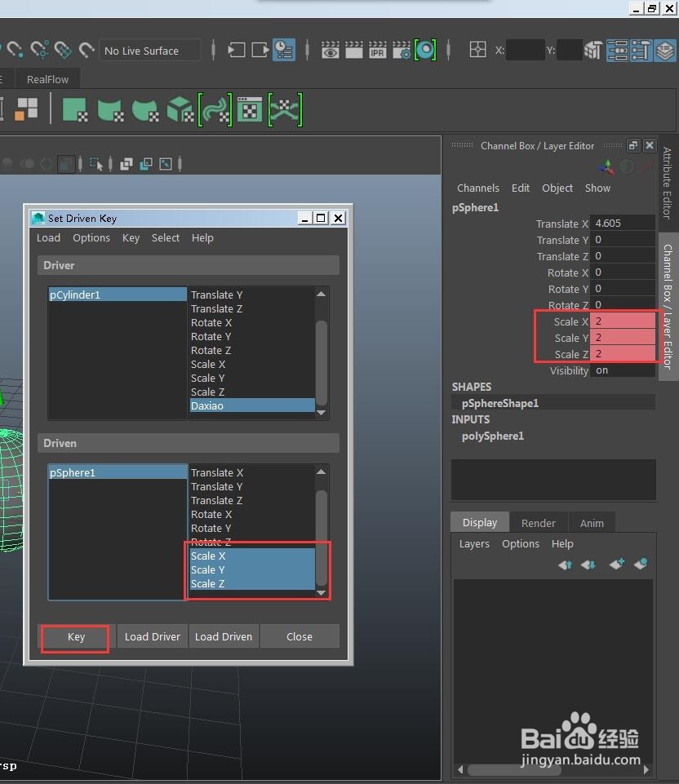Click the curved-bottom green texture shelf icon
Viewport: 679px width, 784px height.
pos(110,109)
